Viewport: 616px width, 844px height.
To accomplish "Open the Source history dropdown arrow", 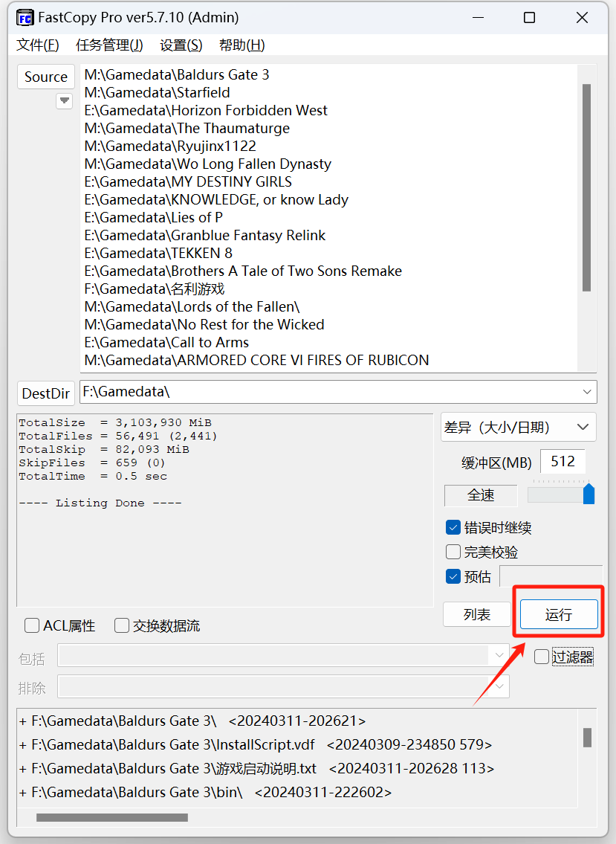I will tap(64, 100).
